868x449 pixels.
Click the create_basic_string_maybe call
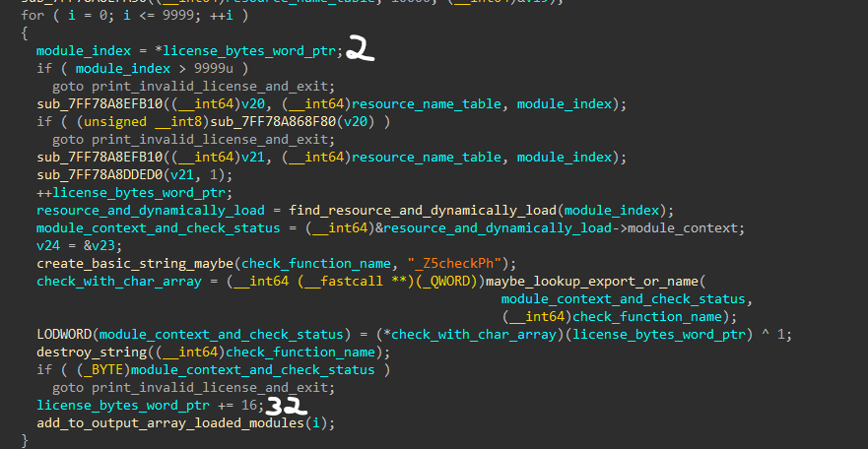click(x=137, y=263)
